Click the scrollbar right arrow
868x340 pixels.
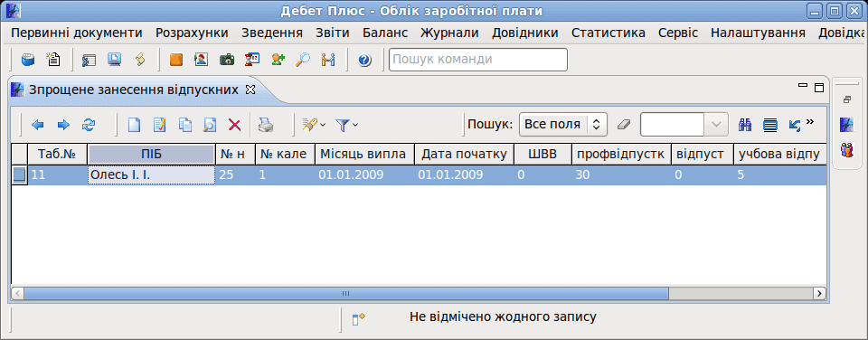point(818,293)
